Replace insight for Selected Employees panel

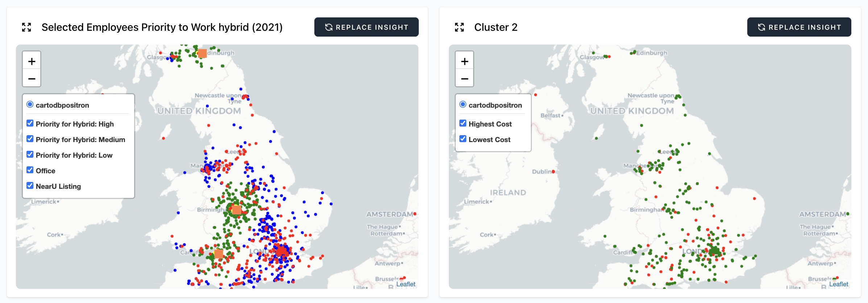(x=367, y=27)
